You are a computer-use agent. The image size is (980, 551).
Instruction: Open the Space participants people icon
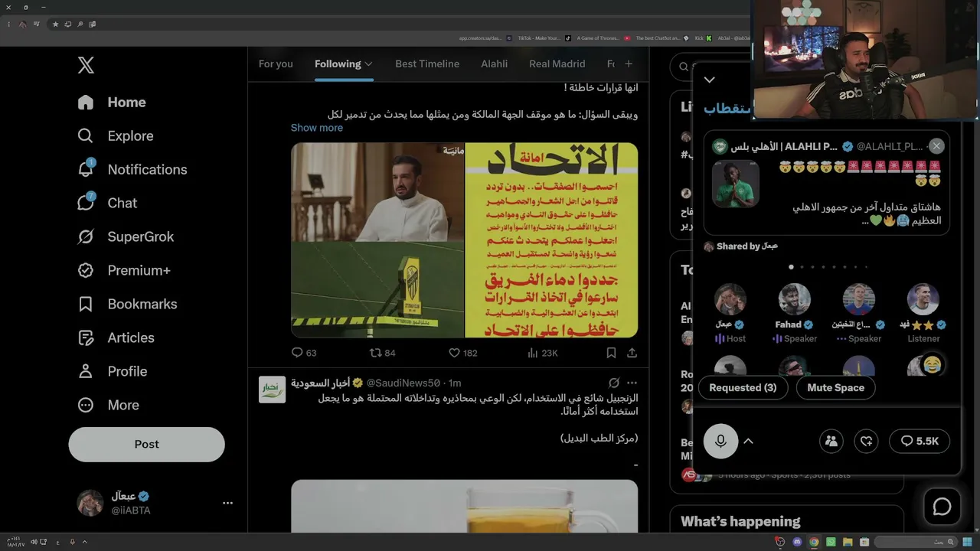coord(831,441)
